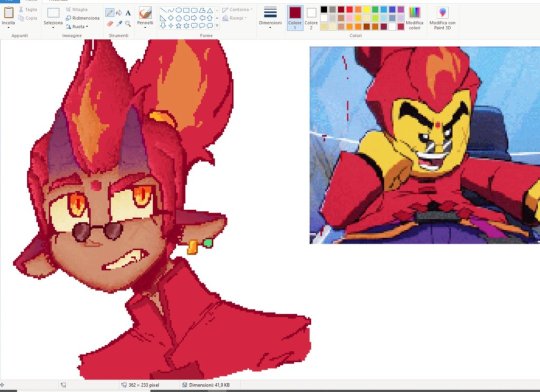The height and width of the screenshot is (392, 540).
Task: Click the file size disk status icon
Action: (184, 385)
